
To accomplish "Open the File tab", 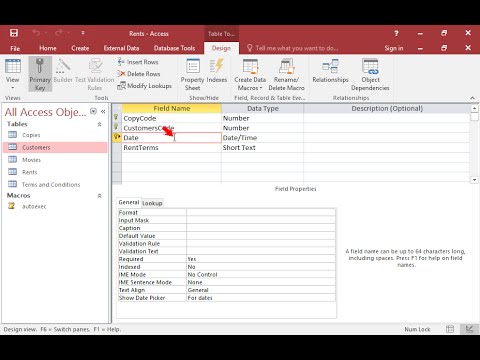I will click(x=15, y=48).
